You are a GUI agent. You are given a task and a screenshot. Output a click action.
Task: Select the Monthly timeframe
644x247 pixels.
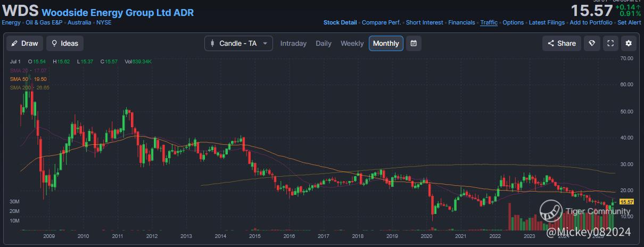pyautogui.click(x=386, y=44)
